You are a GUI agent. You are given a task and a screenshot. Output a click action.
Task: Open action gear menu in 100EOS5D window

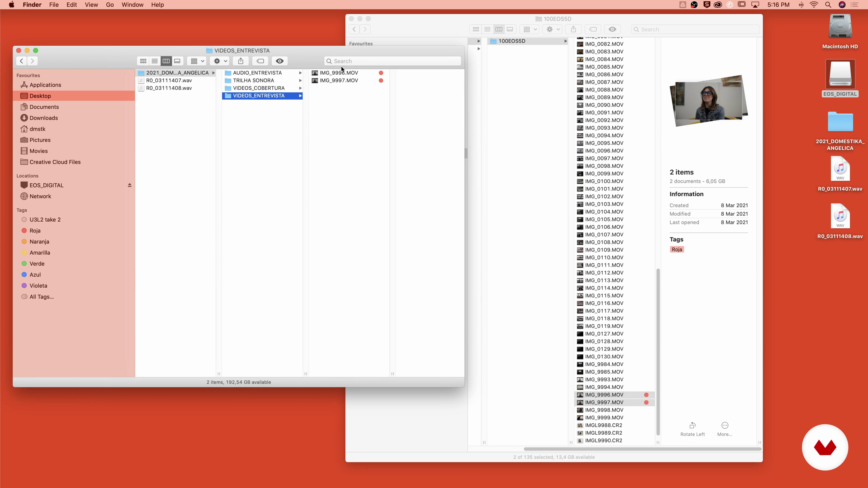point(553,29)
